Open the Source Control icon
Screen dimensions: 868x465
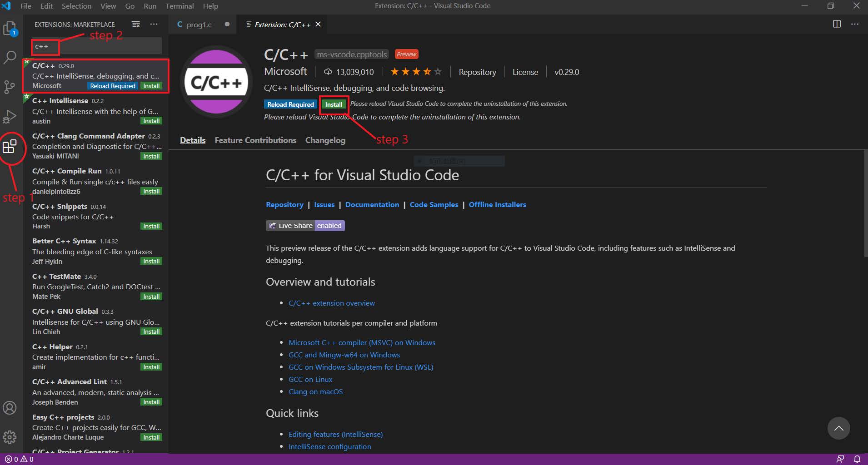tap(10, 88)
